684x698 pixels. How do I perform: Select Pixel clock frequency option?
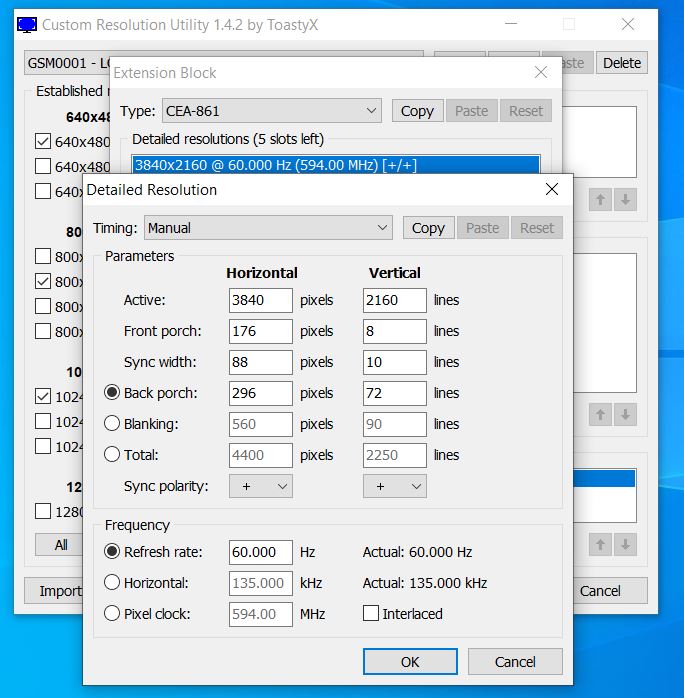pos(112,614)
